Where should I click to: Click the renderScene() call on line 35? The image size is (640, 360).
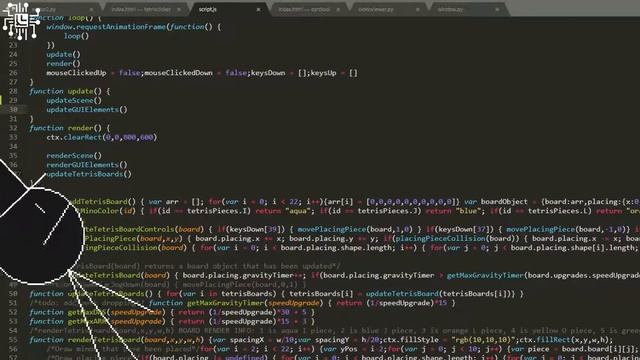(x=74, y=156)
